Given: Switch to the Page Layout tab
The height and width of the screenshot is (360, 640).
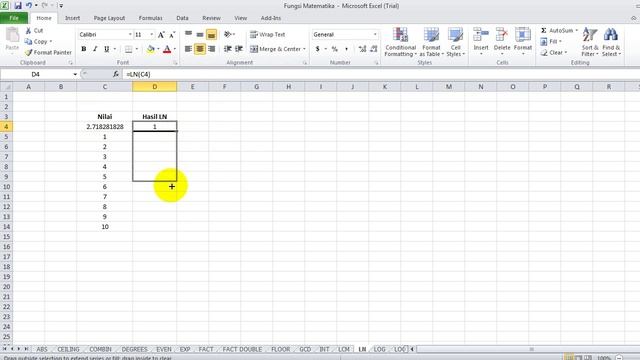Looking at the screenshot, I should [109, 18].
